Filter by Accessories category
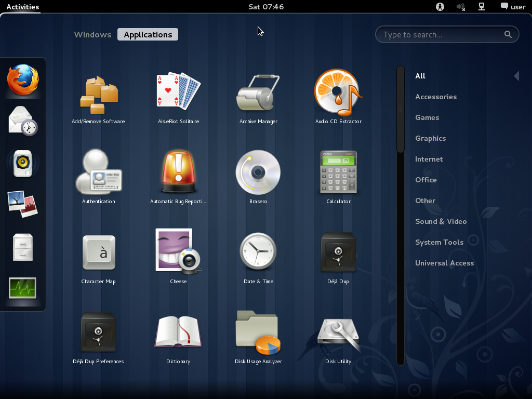Image resolution: width=532 pixels, height=399 pixels. (x=436, y=97)
